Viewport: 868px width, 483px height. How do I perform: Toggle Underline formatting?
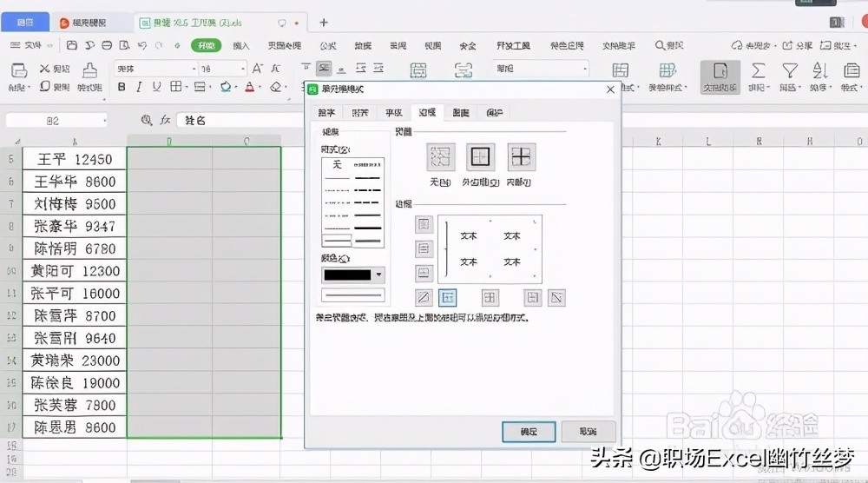[x=156, y=86]
